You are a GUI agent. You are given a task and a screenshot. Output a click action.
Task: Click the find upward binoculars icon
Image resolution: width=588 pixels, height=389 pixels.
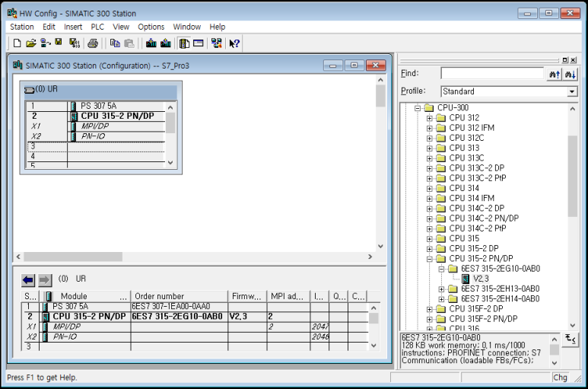tap(555, 75)
